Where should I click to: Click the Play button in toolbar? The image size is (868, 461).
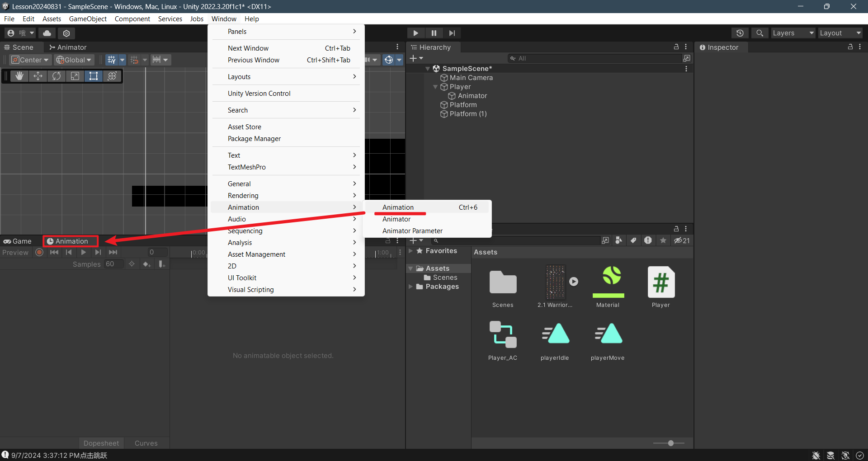tap(415, 33)
